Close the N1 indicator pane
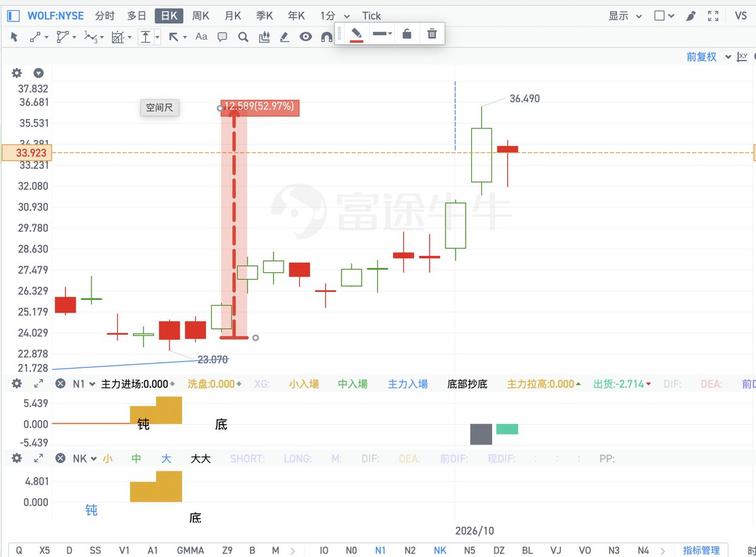 60,383
